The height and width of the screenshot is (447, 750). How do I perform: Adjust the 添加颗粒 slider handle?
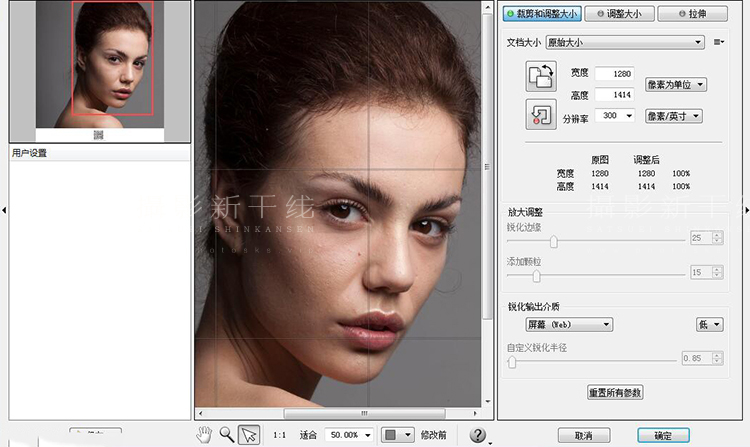click(x=536, y=276)
